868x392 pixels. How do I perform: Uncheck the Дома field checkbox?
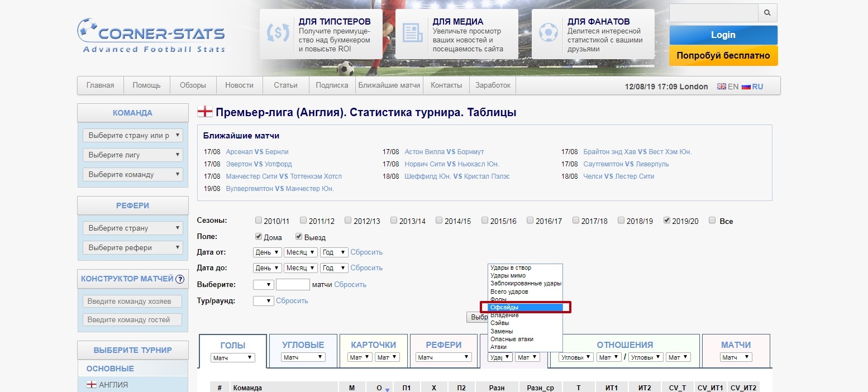tap(257, 236)
